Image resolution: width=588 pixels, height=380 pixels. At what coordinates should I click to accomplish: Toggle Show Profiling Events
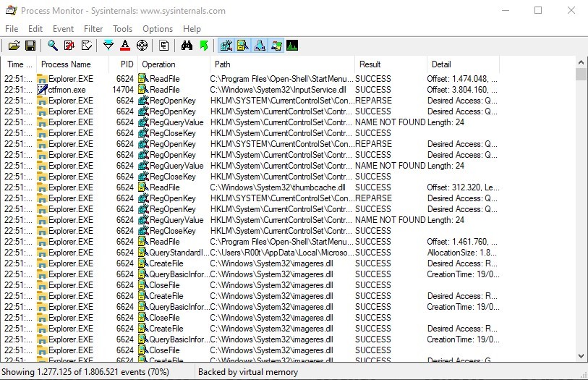(x=292, y=46)
